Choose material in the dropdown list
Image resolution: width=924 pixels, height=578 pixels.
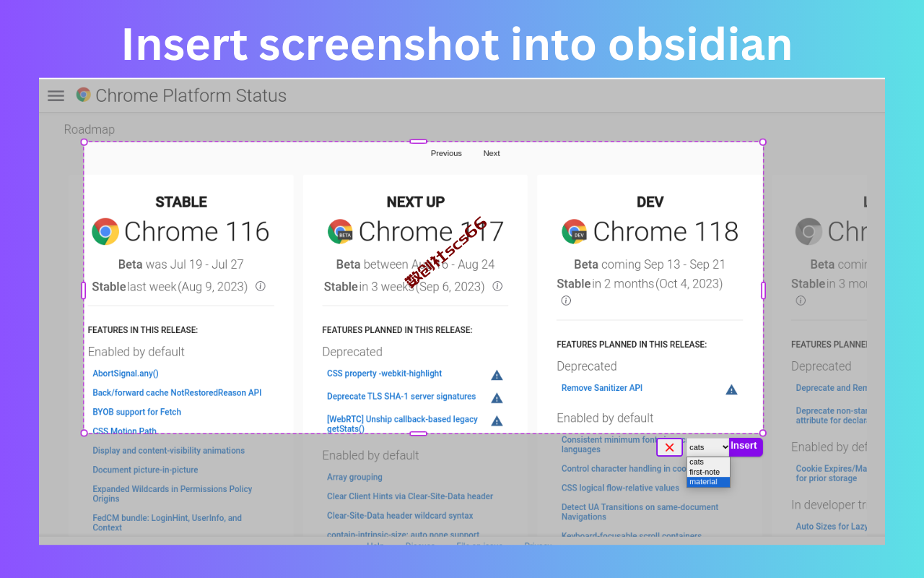708,482
